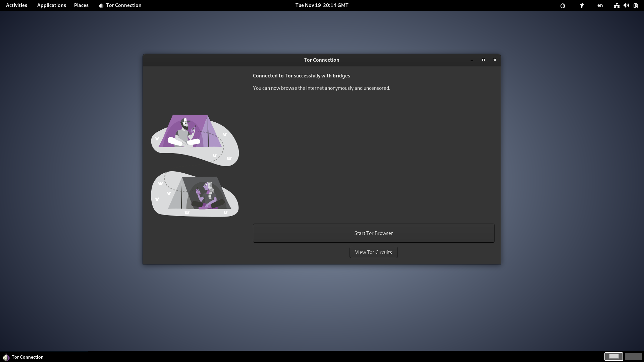Open the Applications menu
This screenshot has height=362, width=644.
(x=51, y=5)
